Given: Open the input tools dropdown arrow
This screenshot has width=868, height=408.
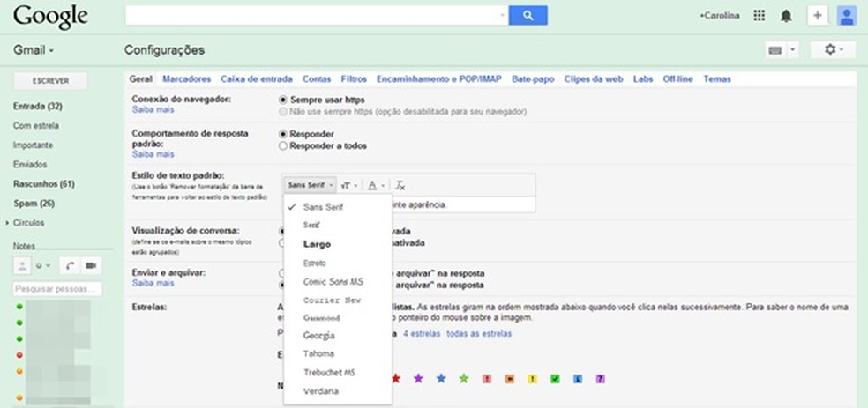Looking at the screenshot, I should pos(792,50).
